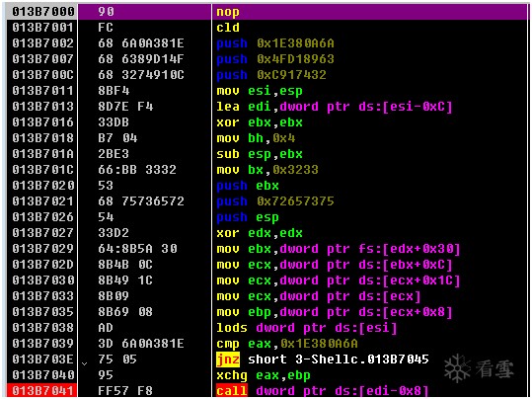Click lea edi instruction with esi-0xC

(x=335, y=107)
